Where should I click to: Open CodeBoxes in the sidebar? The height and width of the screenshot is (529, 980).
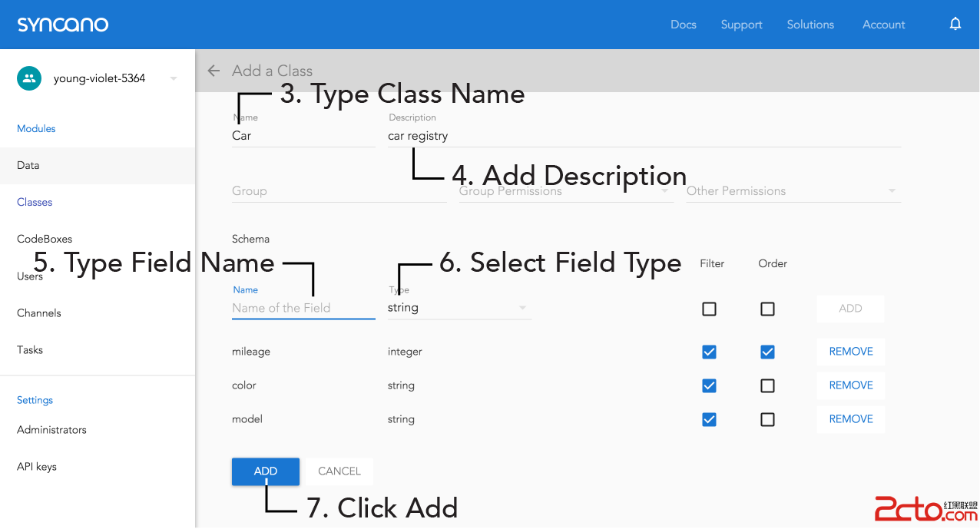click(45, 239)
